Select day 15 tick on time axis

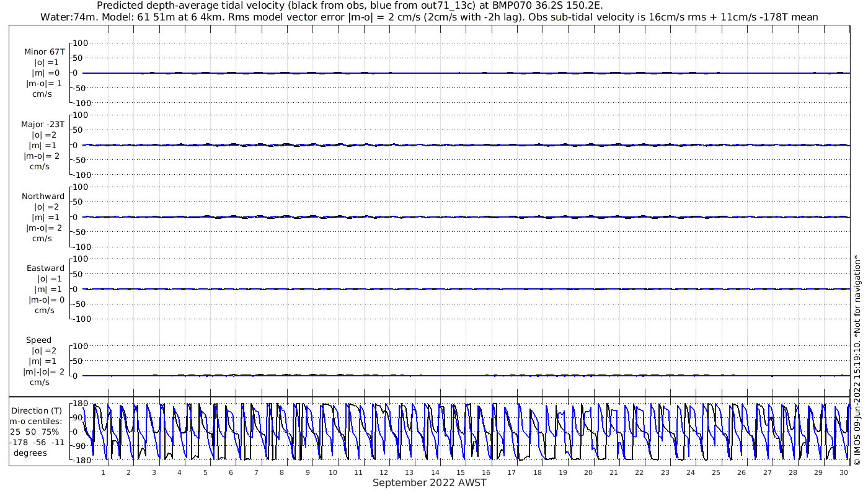click(x=461, y=472)
